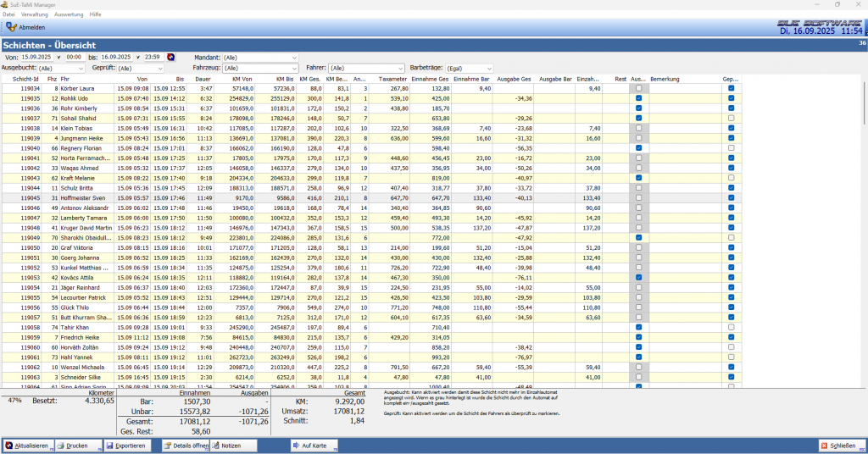This screenshot has width=868, height=454.
Task: Click the date range reset icon next to 23:59
Action: click(x=172, y=57)
